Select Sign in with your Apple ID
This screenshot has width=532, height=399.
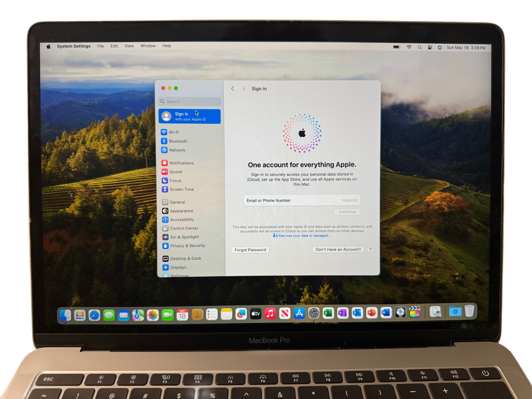pyautogui.click(x=190, y=116)
